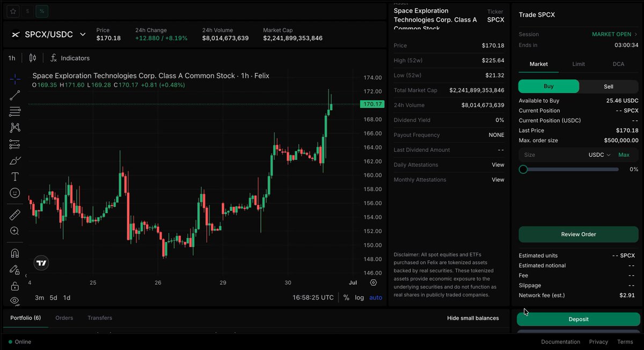Click Hide small balances
The height and width of the screenshot is (350, 644).
[x=473, y=318]
